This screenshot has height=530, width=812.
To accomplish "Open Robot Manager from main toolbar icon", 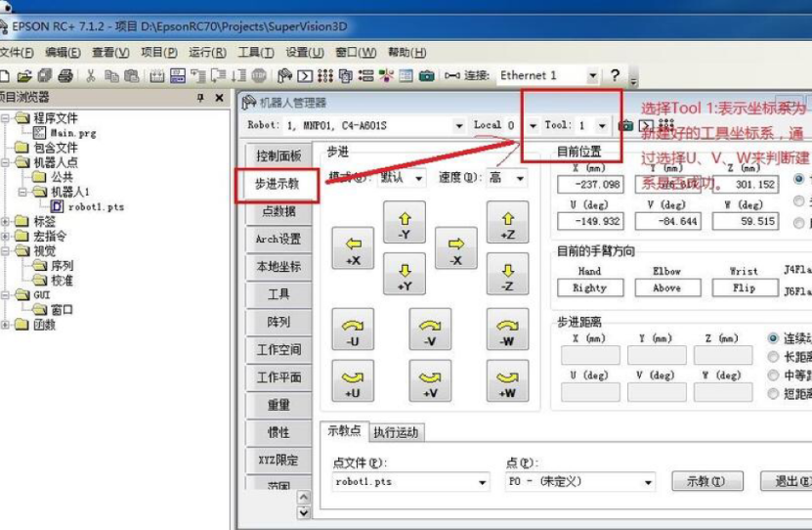I will pyautogui.click(x=284, y=76).
